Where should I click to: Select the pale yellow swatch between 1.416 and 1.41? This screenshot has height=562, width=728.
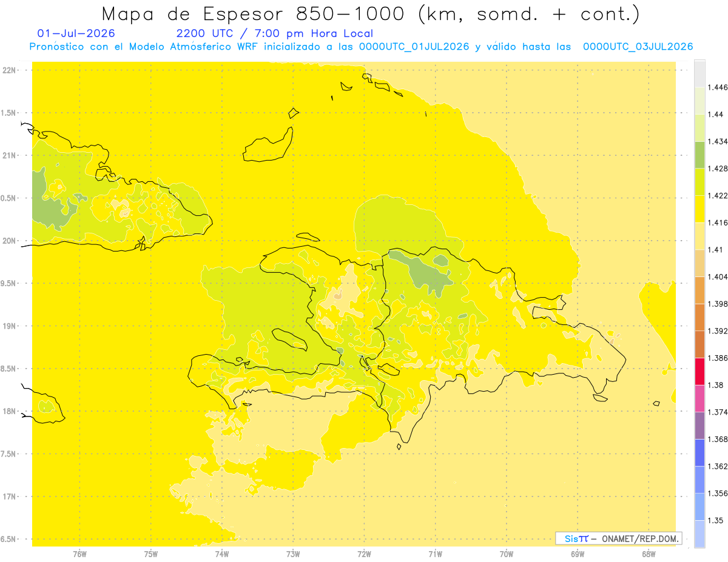coord(699,236)
